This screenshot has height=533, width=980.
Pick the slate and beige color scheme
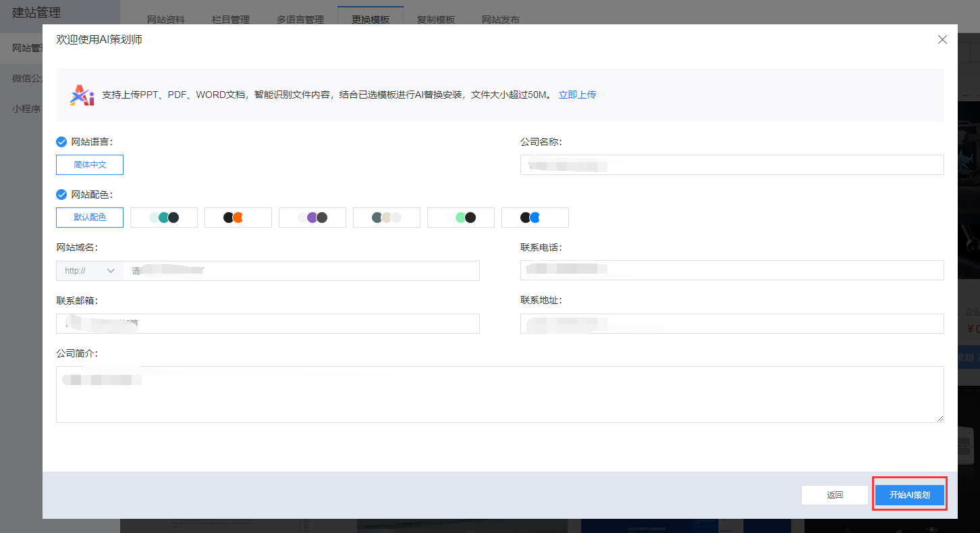point(387,218)
